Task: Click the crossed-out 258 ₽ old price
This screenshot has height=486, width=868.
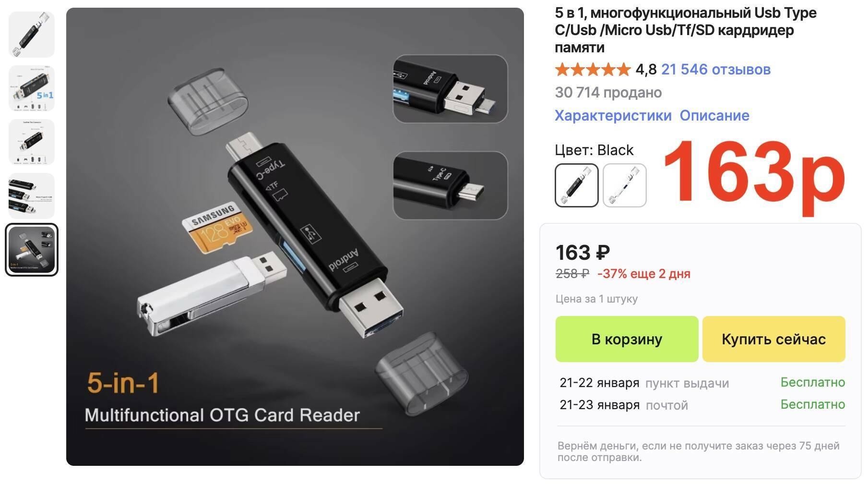Action: tap(572, 274)
